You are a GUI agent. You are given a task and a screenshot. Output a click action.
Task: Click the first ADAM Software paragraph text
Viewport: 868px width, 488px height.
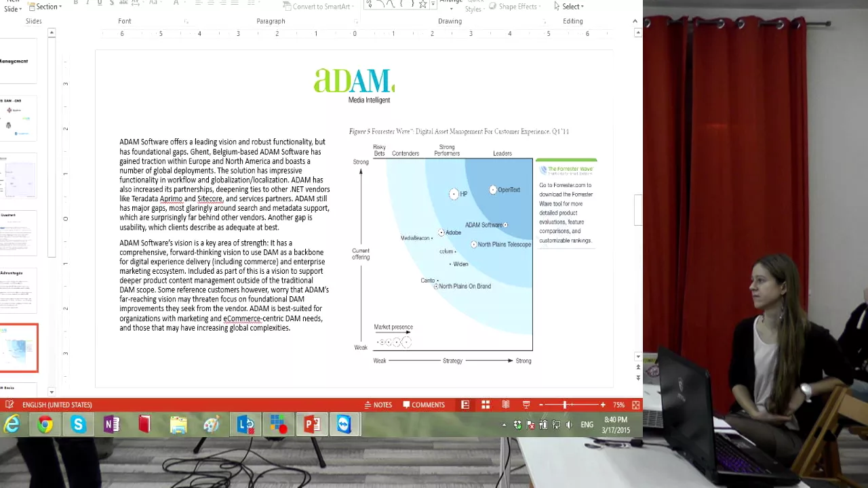(224, 184)
